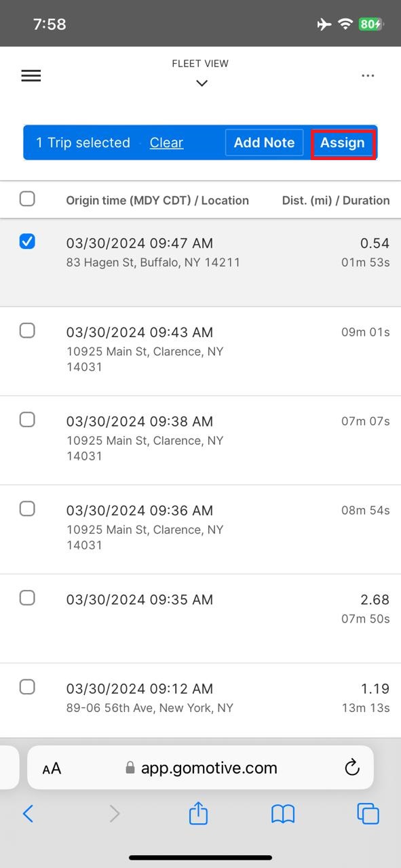
Task: Open the hamburger navigation menu
Action: click(x=31, y=76)
